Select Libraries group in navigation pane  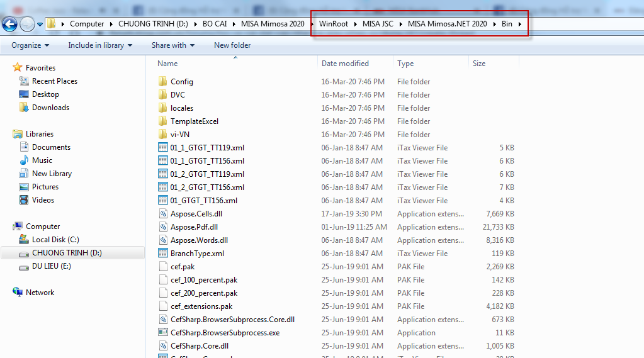(40, 134)
